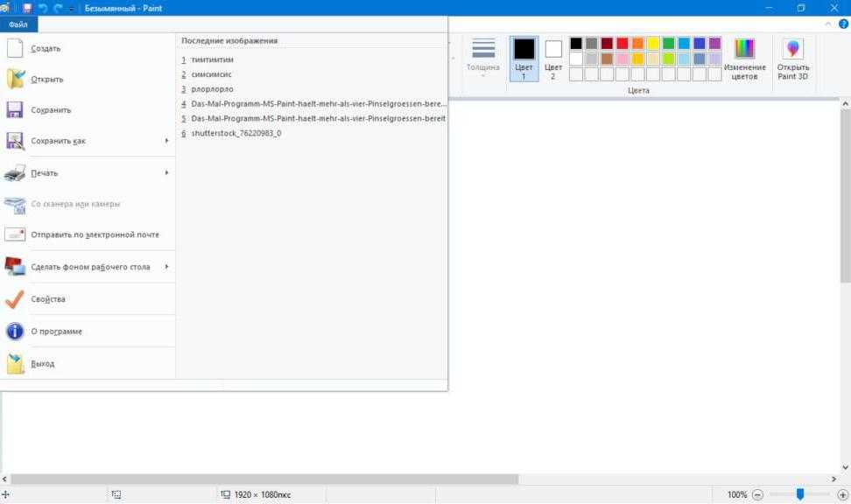851x504 pixels.
Task: Choose Send by email menu item
Action: [95, 234]
